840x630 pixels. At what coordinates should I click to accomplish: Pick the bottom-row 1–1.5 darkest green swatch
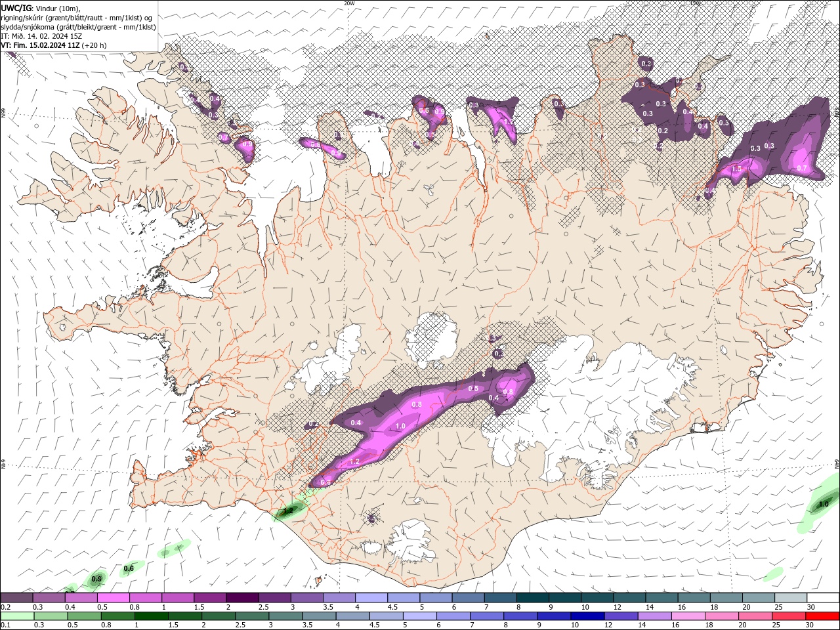(x=152, y=616)
